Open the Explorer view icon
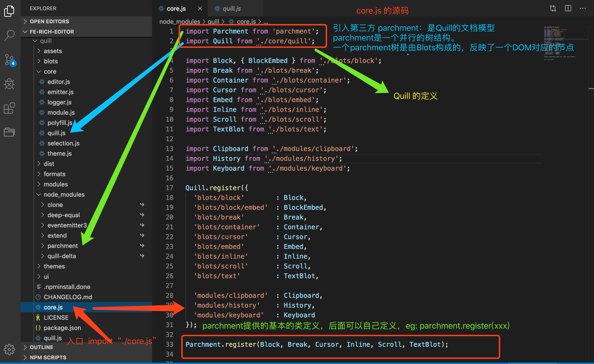Image resolution: width=594 pixels, height=364 pixels. [x=9, y=11]
